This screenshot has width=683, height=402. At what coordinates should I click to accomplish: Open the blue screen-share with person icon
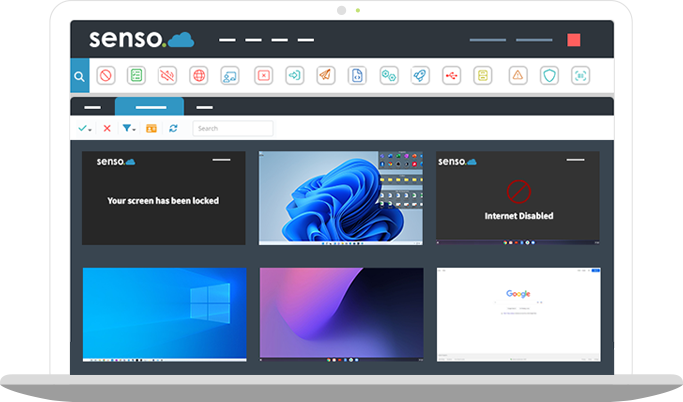(x=230, y=75)
